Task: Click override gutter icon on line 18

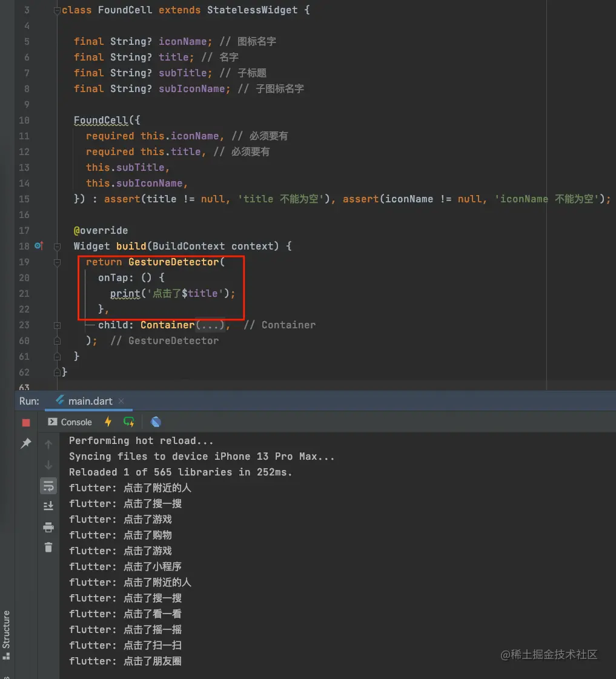Action: [x=39, y=246]
